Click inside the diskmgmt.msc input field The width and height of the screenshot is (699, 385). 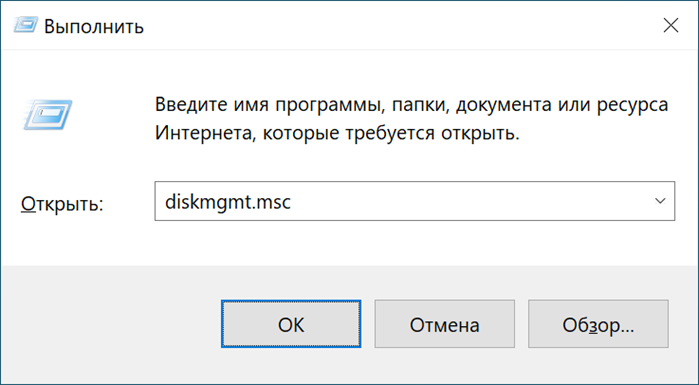point(415,201)
